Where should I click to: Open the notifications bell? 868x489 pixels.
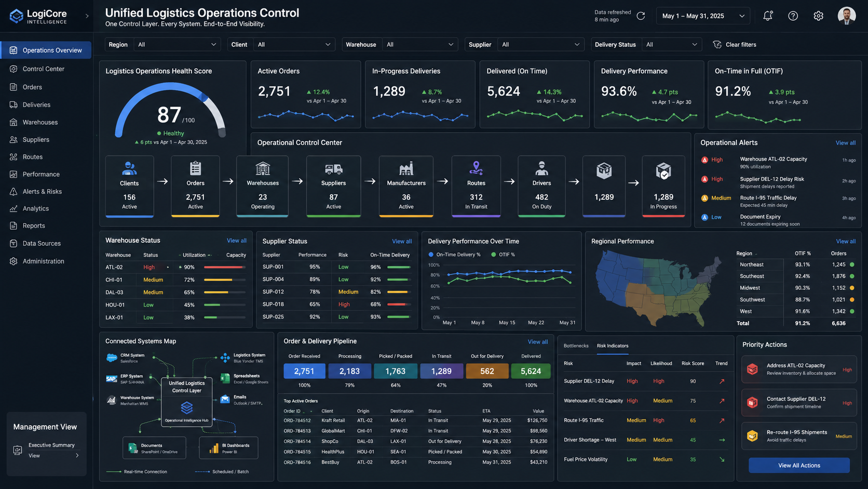pyautogui.click(x=768, y=16)
